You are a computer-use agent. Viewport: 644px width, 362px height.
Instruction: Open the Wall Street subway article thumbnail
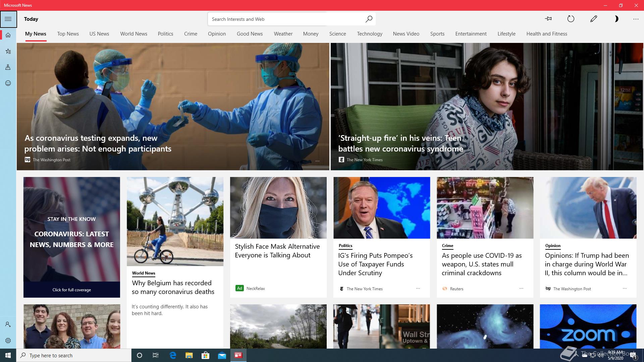point(382,326)
